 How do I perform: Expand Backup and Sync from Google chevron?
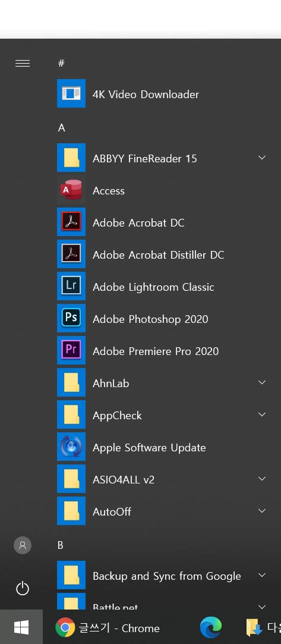(262, 575)
